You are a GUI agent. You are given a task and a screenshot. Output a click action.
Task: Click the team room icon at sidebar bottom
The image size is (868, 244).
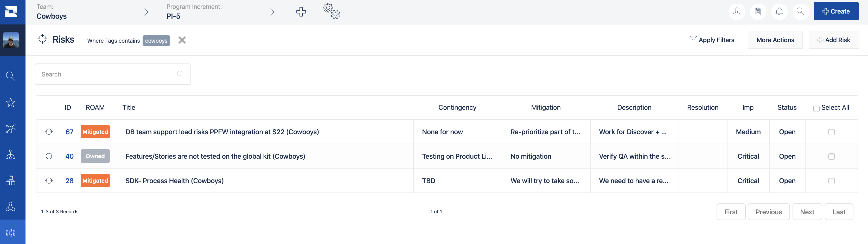coord(10,232)
